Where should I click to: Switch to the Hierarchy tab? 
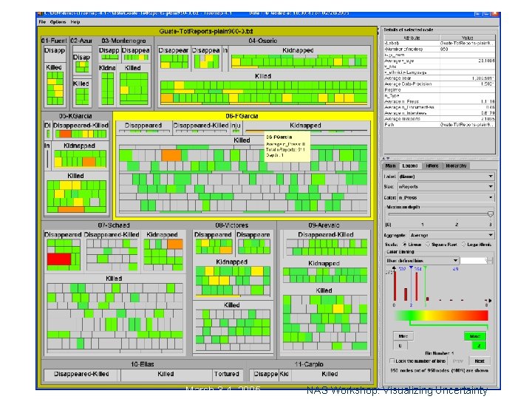tap(456, 166)
